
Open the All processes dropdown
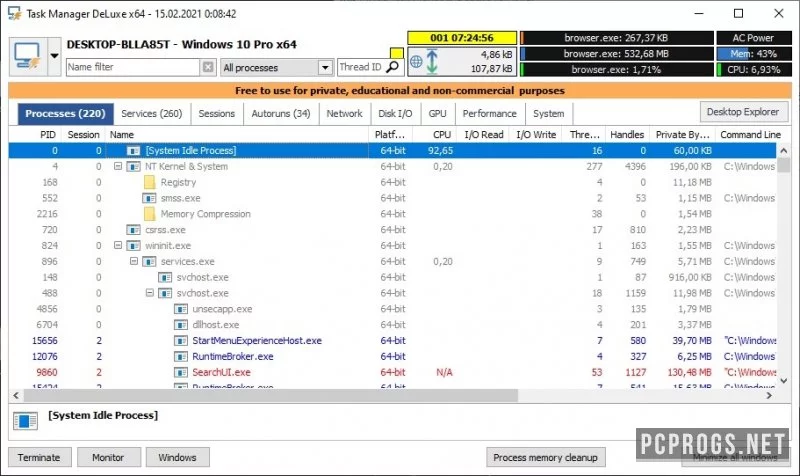[325, 67]
